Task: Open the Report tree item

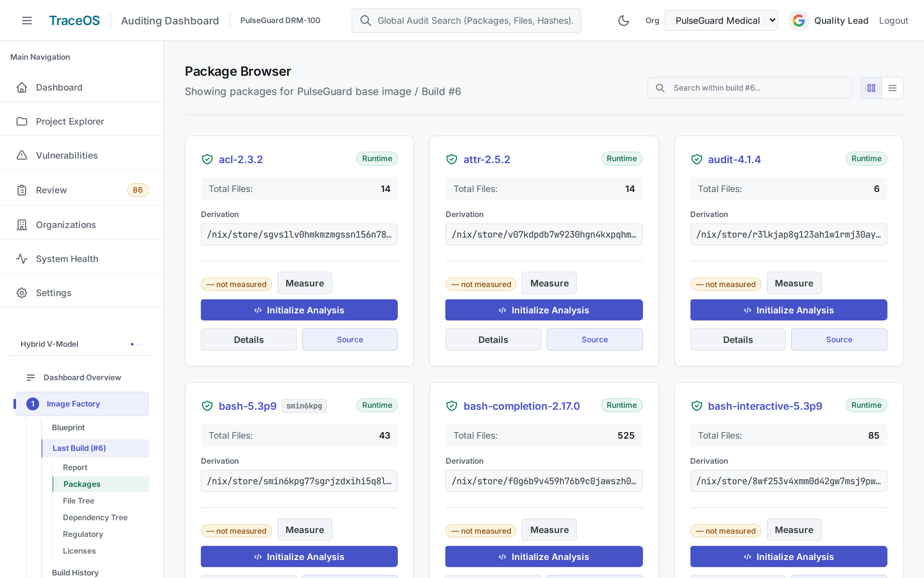Action: tap(75, 467)
